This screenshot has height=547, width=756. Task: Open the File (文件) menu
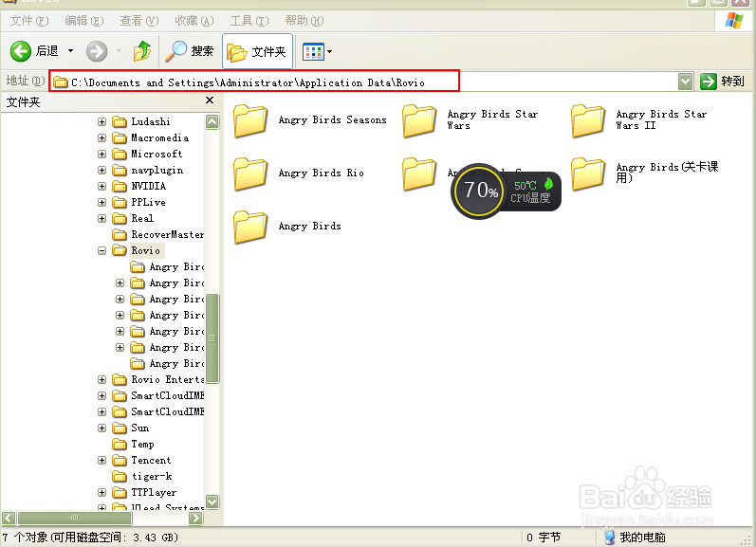coord(28,21)
